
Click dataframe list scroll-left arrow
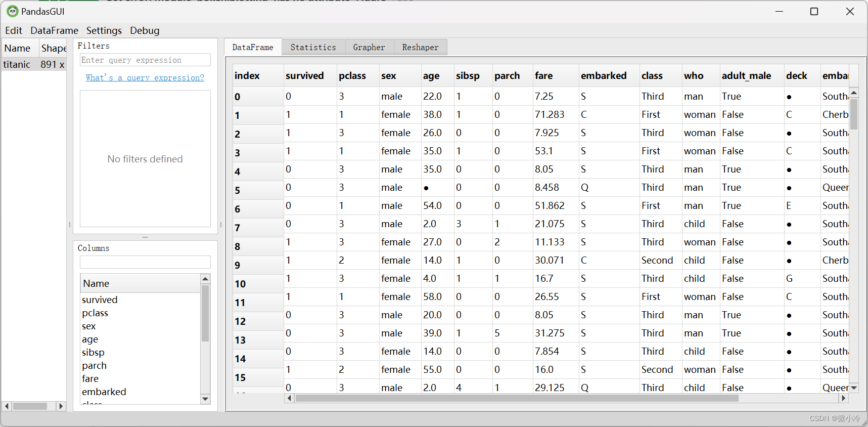click(7, 406)
